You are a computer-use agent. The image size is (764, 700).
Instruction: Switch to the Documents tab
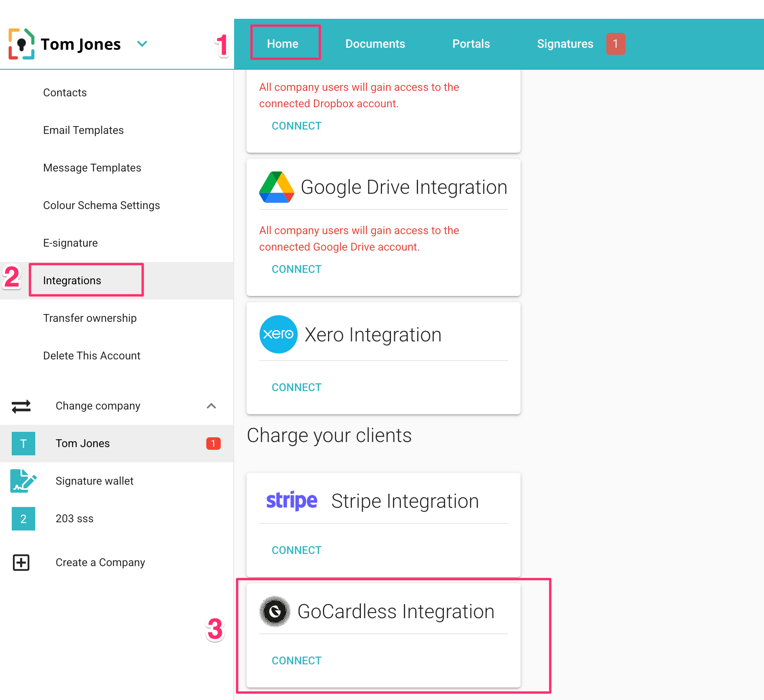coord(375,43)
